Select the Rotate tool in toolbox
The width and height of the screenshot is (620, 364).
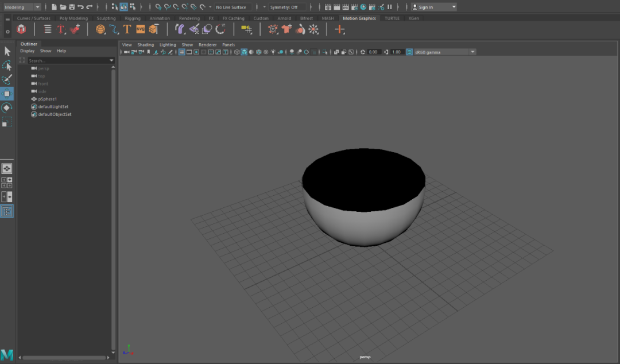pos(7,108)
